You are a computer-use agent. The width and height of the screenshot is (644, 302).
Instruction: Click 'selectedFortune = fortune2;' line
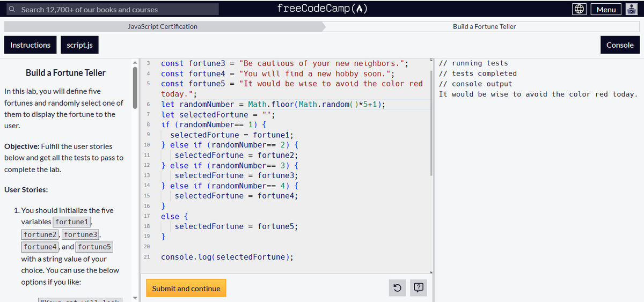coord(236,155)
